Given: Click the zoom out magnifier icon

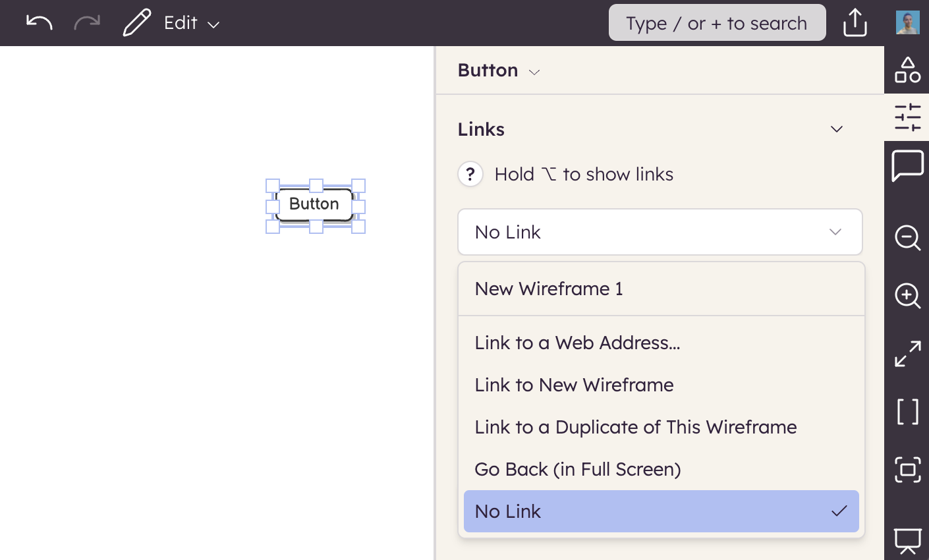Looking at the screenshot, I should (907, 237).
